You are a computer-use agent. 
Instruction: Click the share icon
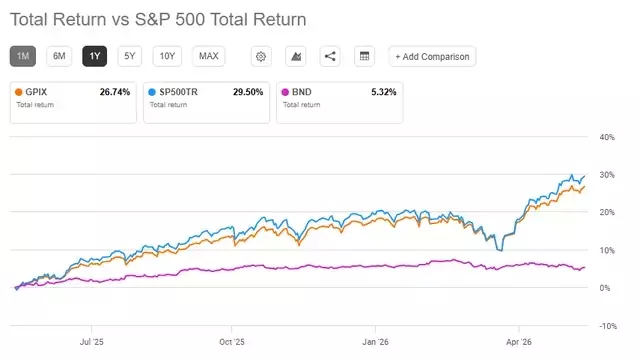(x=330, y=56)
